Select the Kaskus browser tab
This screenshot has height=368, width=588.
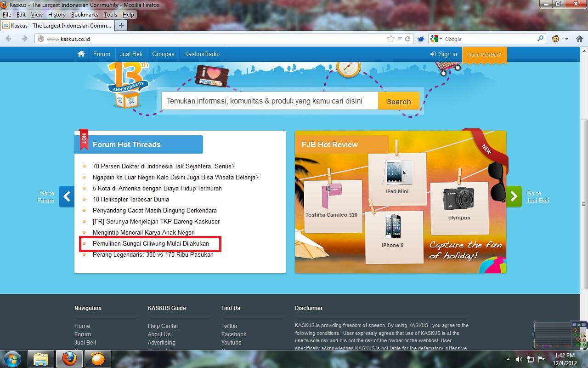pos(57,26)
